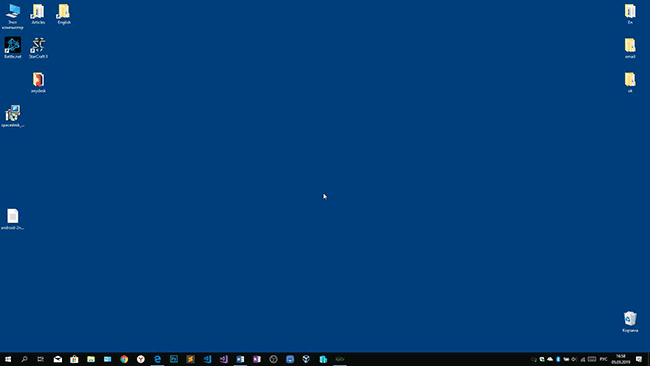650x366 pixels.
Task: Open Photoshop from the taskbar
Action: coord(174,359)
